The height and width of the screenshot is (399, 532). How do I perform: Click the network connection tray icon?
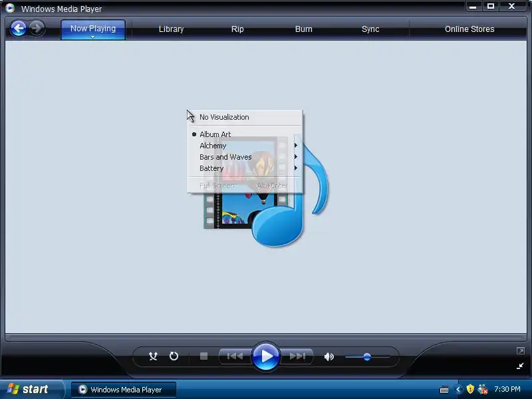[x=483, y=389]
